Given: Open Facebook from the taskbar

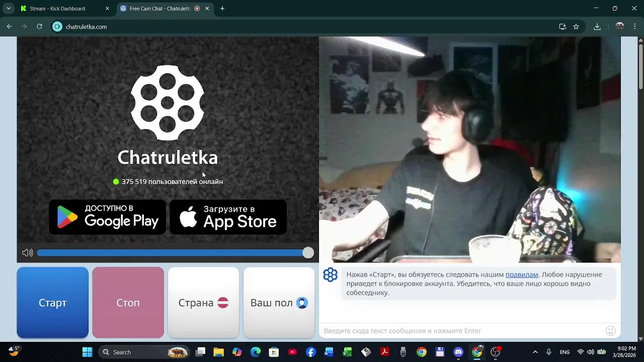Looking at the screenshot, I should coord(311,352).
